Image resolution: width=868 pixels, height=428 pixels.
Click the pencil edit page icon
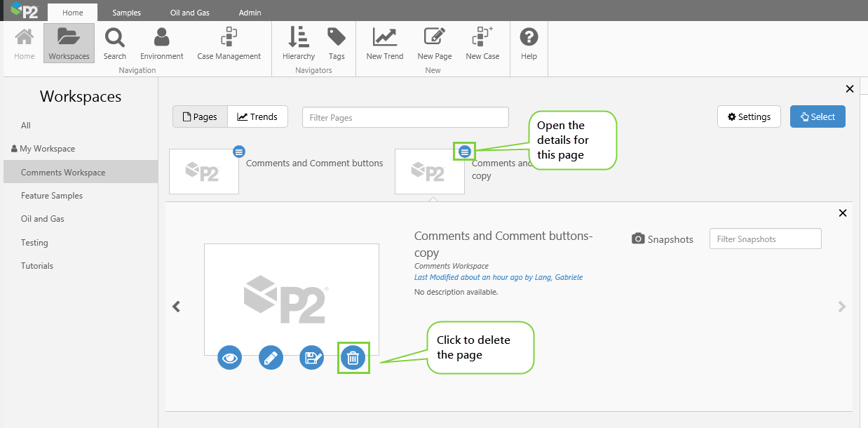271,358
